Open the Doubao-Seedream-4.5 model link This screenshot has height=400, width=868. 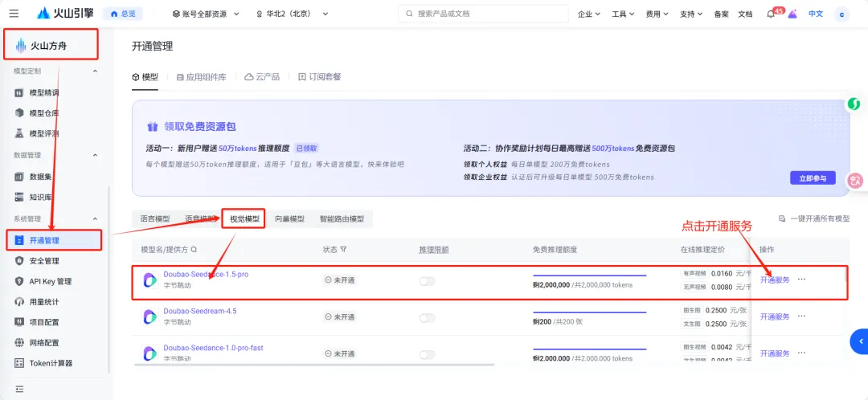click(200, 311)
